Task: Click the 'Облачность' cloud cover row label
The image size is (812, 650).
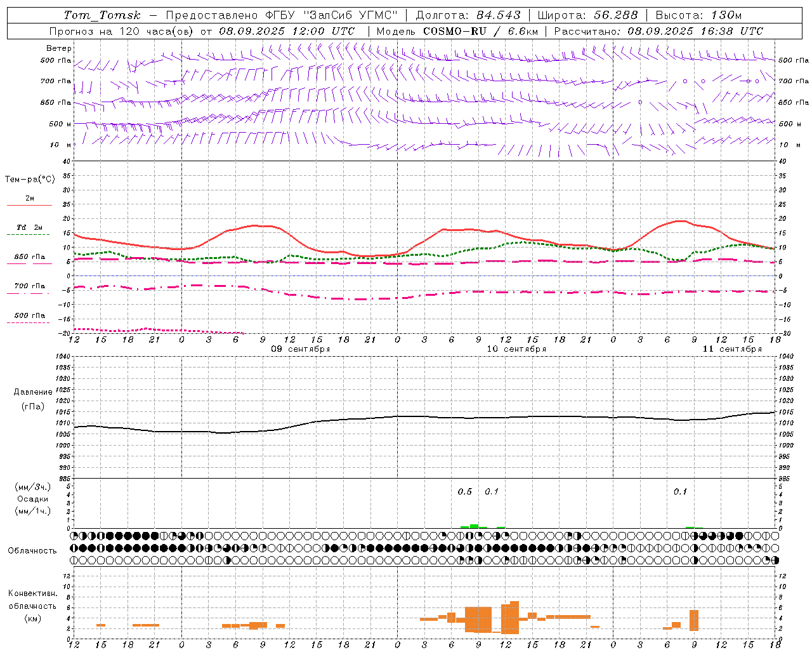Action: (32, 551)
